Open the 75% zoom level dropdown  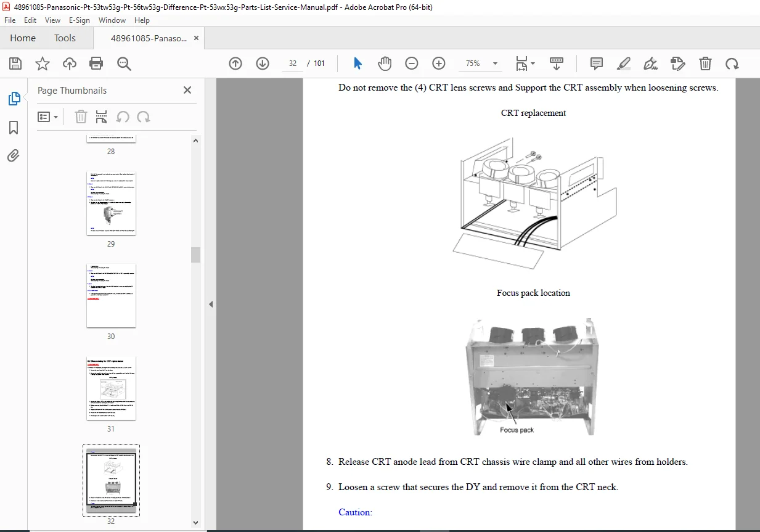point(481,63)
